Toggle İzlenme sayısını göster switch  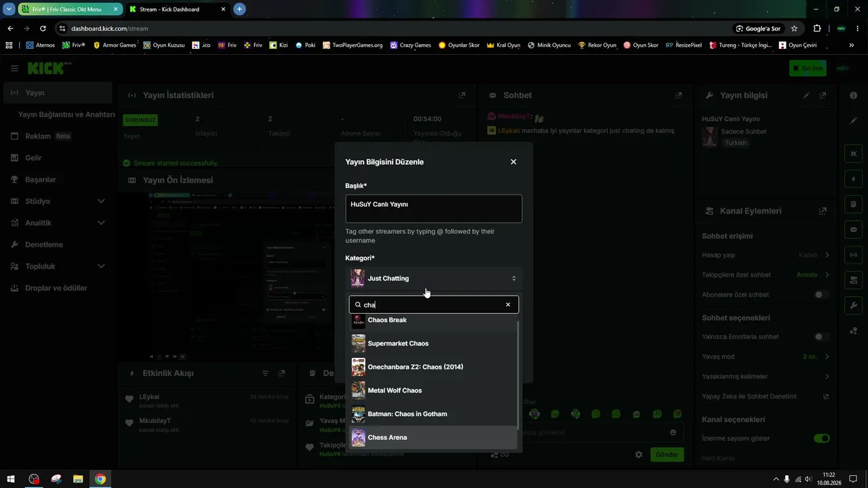pos(822,439)
